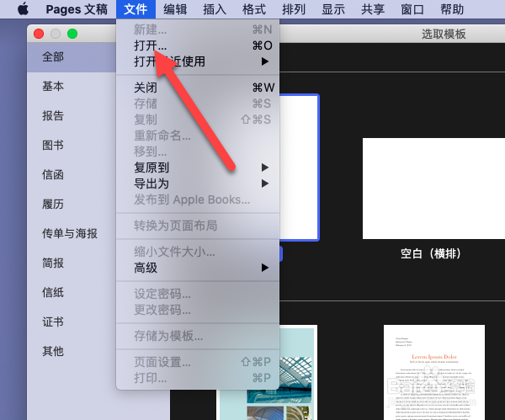Close the template chooser with red button

(39, 34)
